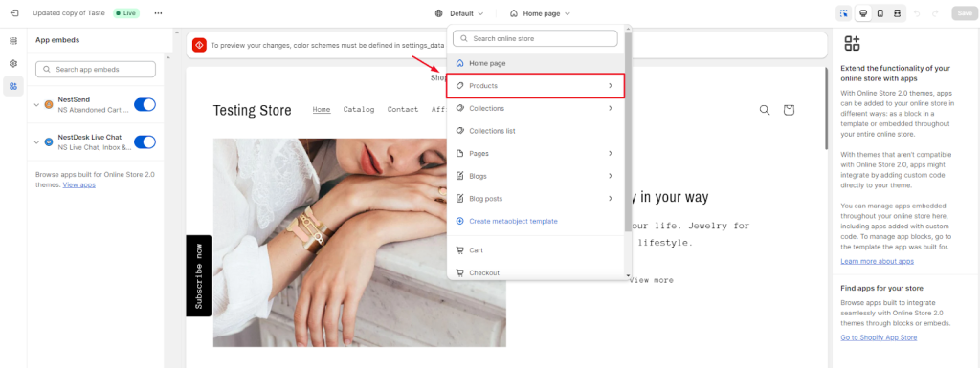Expand the NestSend embed settings chevron

click(37, 105)
